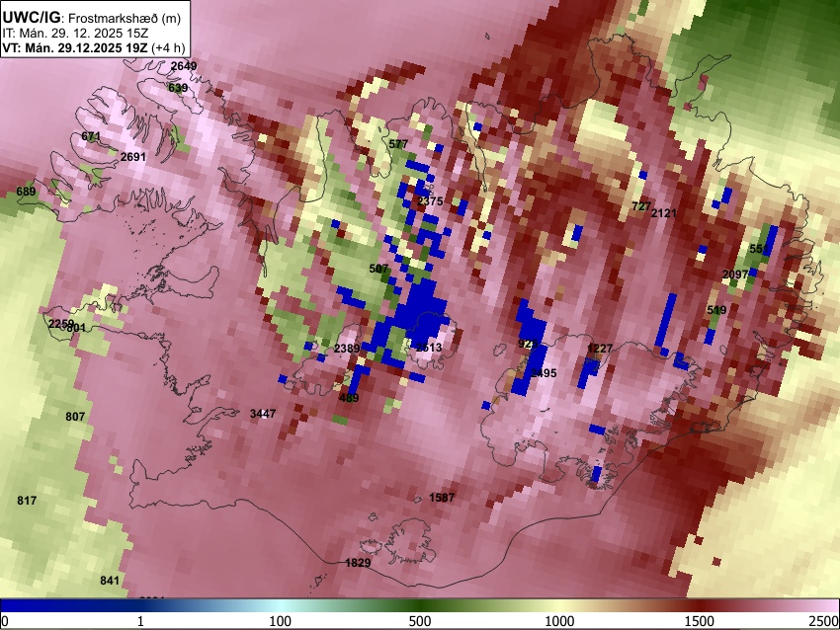Click the legend tick label 100

point(281,621)
